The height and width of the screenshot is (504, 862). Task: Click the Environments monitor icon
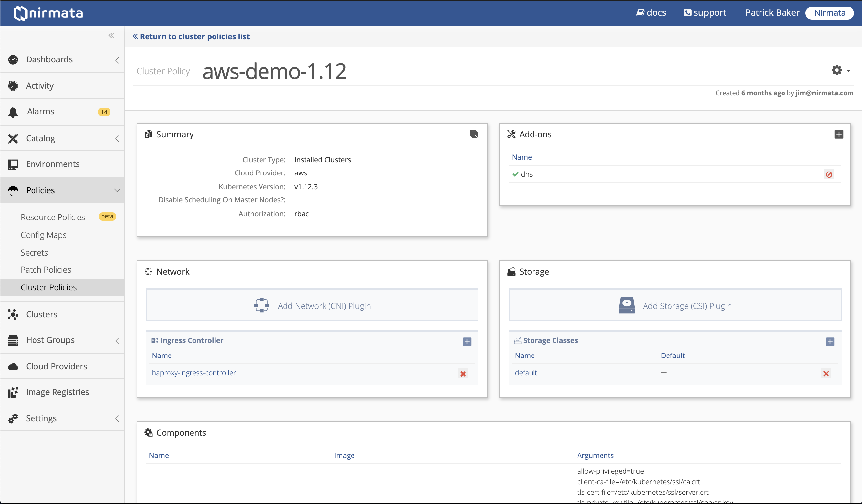(13, 164)
